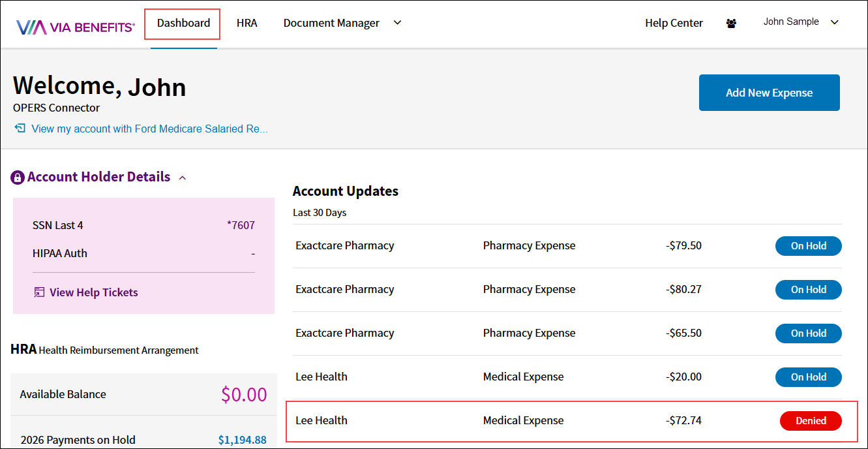868x449 pixels.
Task: Click the Denied badge for Lee Health
Action: pos(811,421)
